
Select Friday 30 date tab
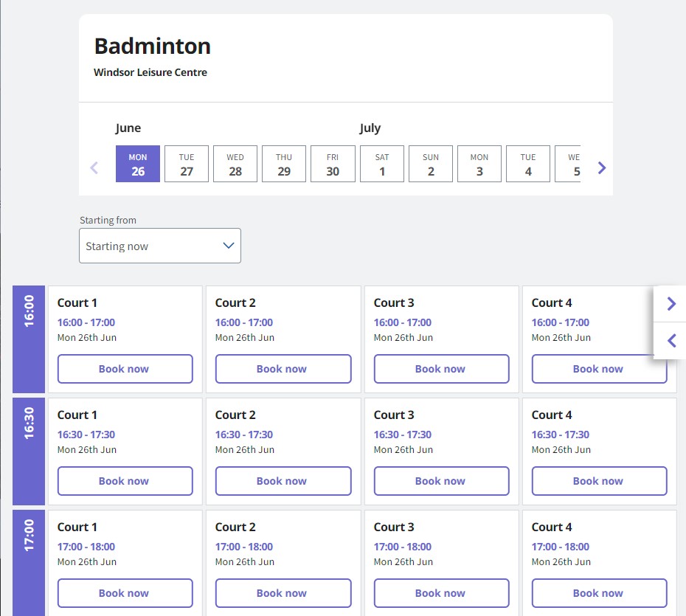coord(333,164)
